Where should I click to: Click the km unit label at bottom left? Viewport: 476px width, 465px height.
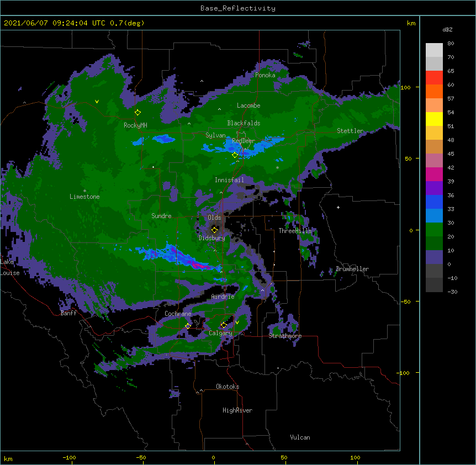coord(8,459)
